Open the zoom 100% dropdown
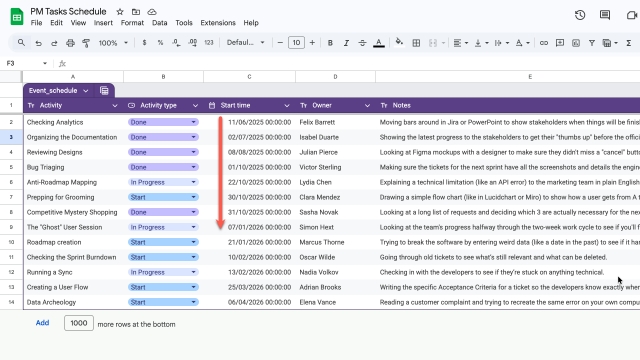 [x=113, y=43]
